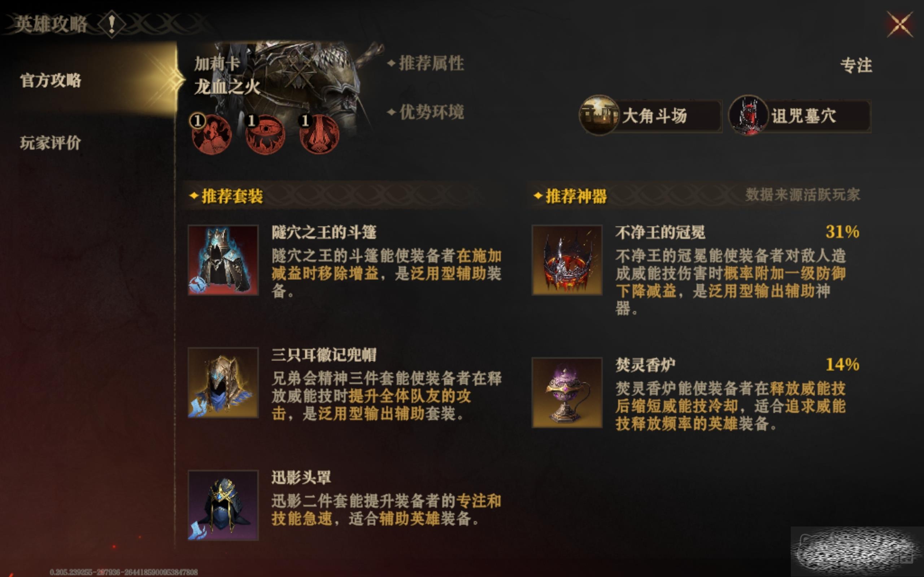
Task: Switch to the 玩家评价 tab
Action: point(51,143)
